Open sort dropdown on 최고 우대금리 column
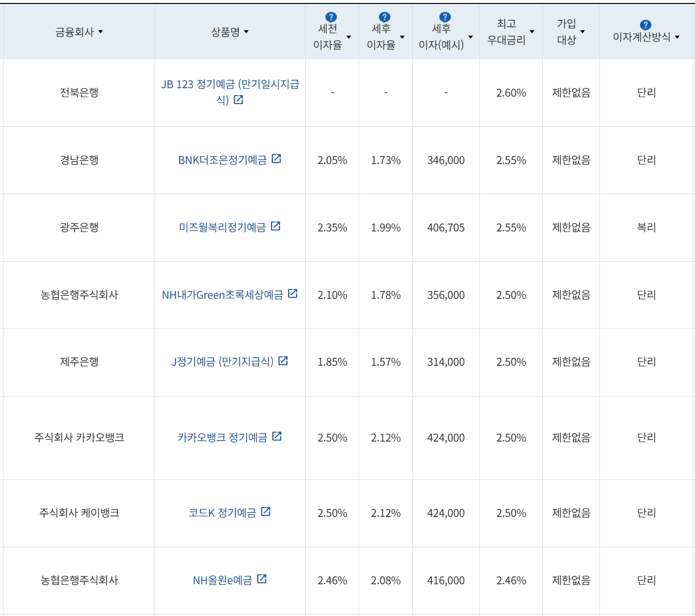 532,31
